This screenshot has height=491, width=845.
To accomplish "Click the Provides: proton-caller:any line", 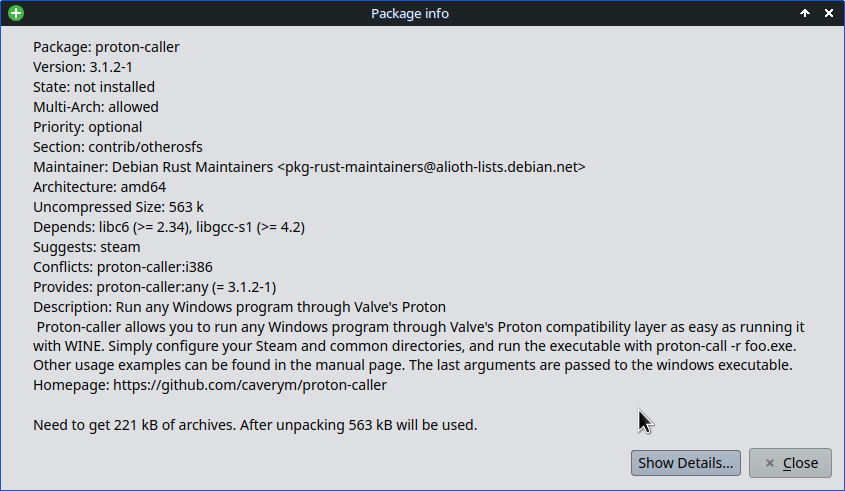I will 155,287.
